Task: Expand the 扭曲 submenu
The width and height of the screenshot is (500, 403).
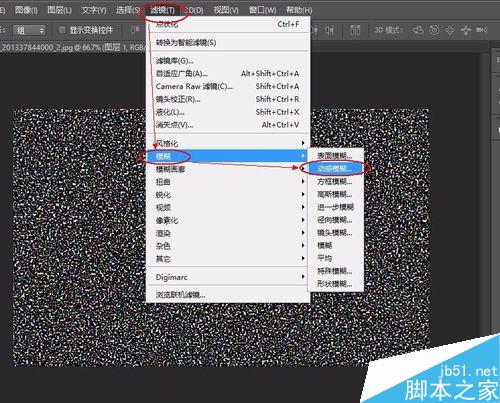Action: 227,182
